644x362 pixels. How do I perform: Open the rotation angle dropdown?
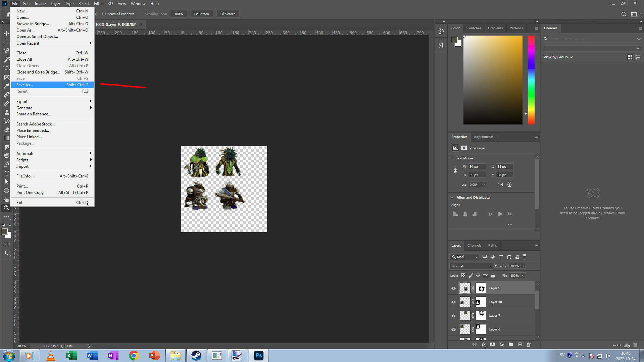click(x=484, y=185)
